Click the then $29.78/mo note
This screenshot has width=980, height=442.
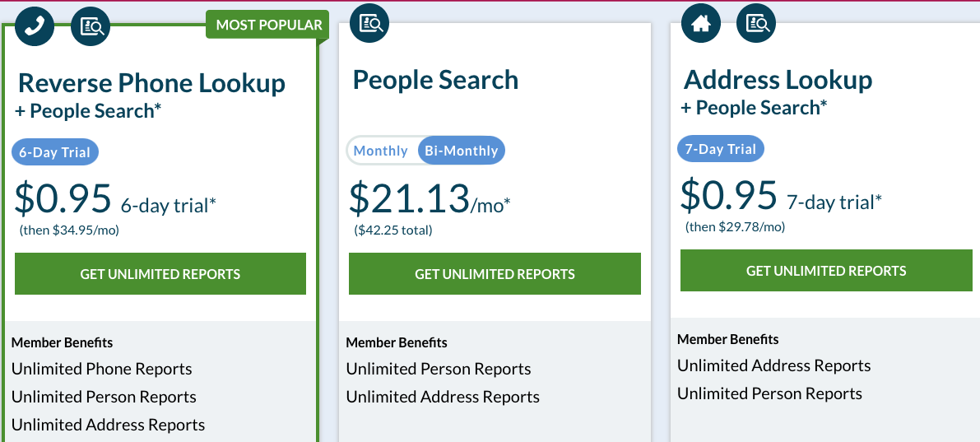(x=735, y=227)
